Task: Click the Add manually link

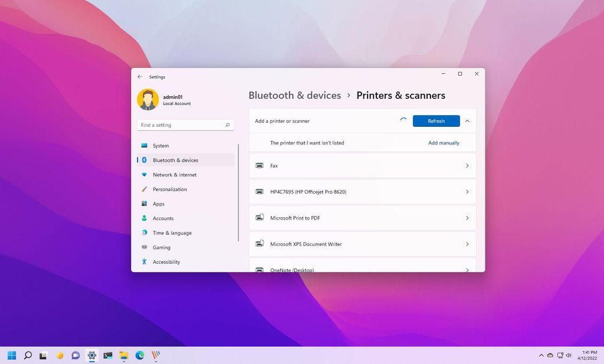Action: click(444, 143)
